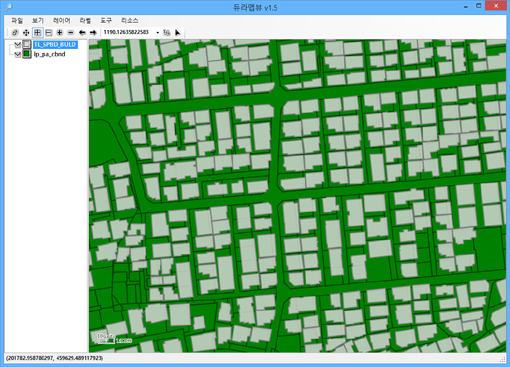510x367 pixels.
Task: Go to next extent with right arrow
Action: tap(93, 33)
